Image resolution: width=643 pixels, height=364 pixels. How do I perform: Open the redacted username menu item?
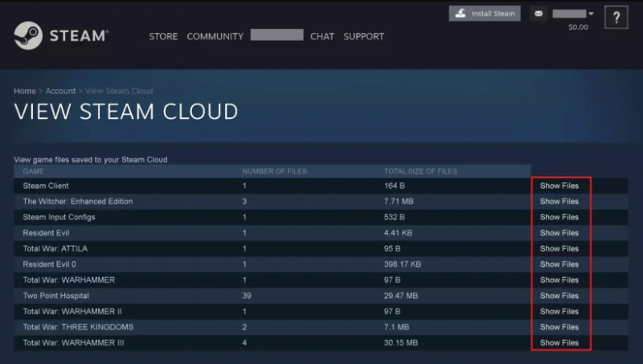(276, 35)
